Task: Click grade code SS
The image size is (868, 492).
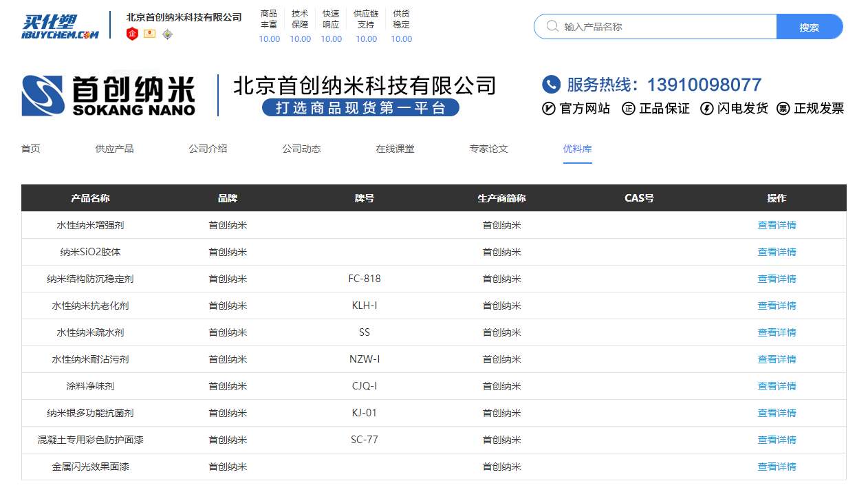Action: 365,332
